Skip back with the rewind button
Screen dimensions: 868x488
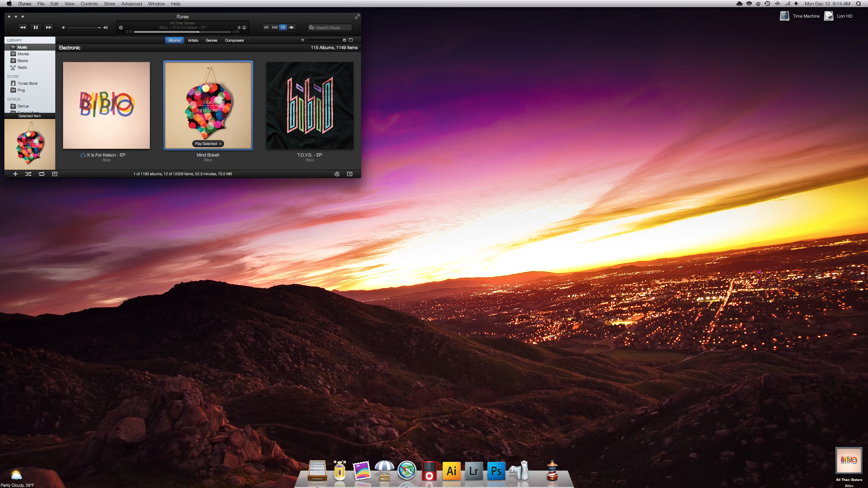point(22,27)
